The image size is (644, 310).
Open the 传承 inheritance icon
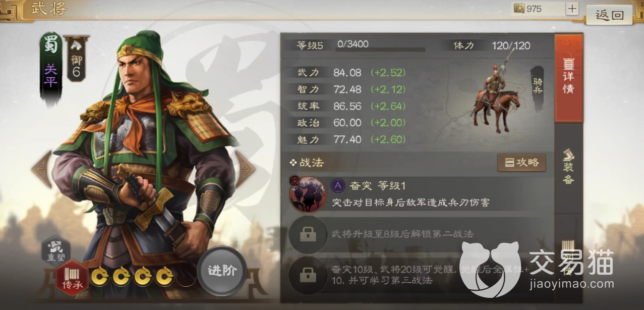click(x=72, y=278)
